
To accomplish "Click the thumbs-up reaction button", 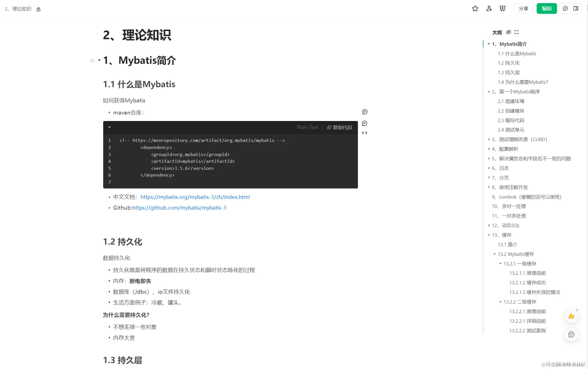I will pyautogui.click(x=571, y=316).
